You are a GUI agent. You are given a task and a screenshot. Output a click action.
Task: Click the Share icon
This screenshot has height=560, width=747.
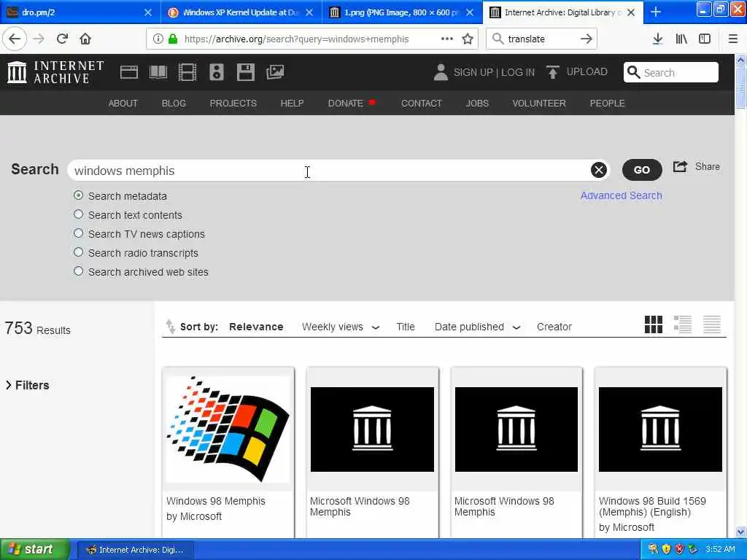pyautogui.click(x=681, y=167)
